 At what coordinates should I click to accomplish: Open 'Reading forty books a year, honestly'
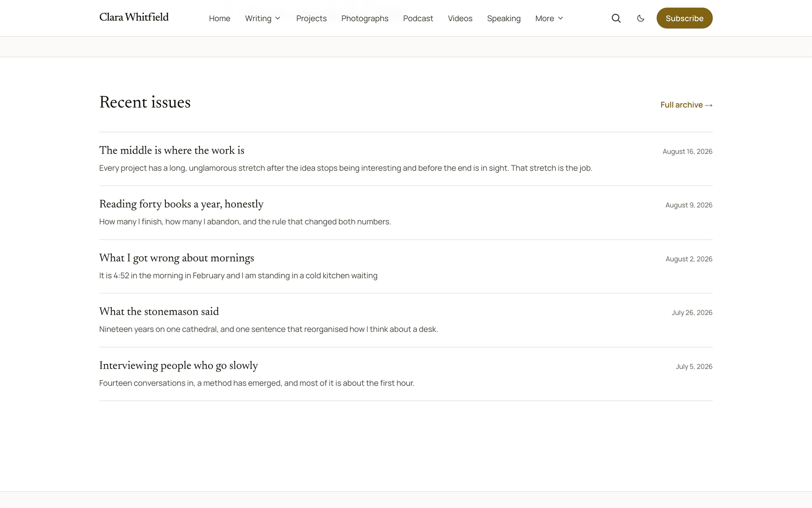point(181,204)
